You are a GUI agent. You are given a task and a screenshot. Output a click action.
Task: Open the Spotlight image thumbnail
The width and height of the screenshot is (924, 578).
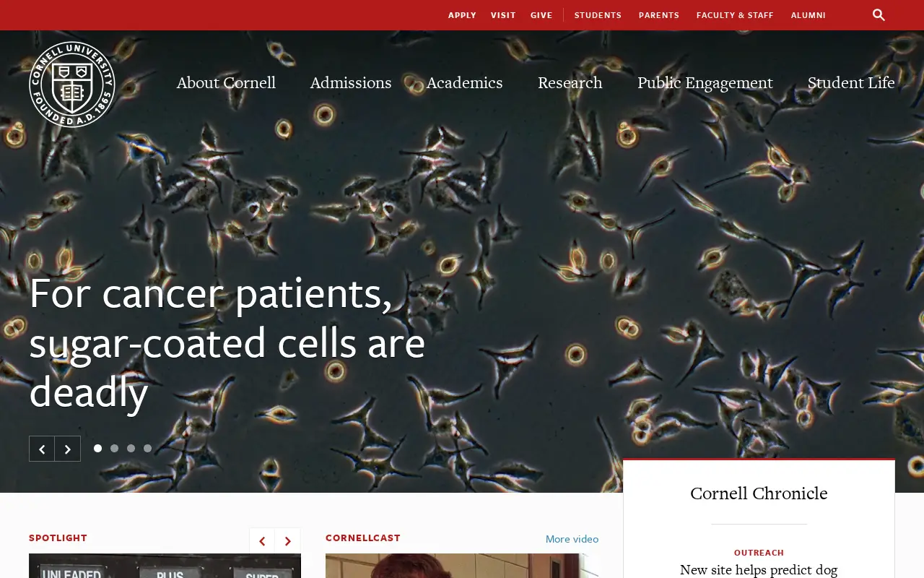coord(165,566)
